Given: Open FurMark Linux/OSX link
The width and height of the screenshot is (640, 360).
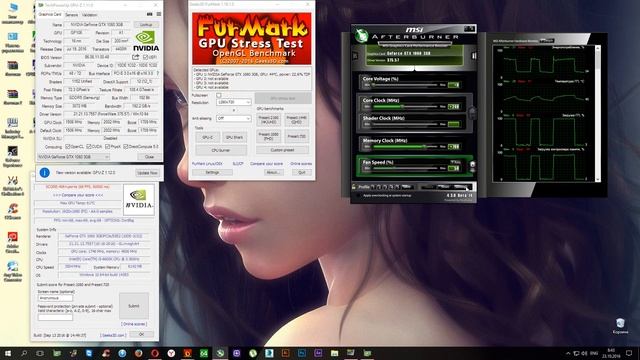Looking at the screenshot, I should coord(207,164).
